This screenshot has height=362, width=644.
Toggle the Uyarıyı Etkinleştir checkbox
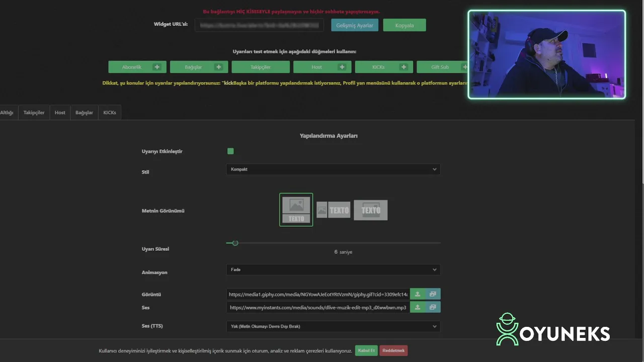point(230,151)
